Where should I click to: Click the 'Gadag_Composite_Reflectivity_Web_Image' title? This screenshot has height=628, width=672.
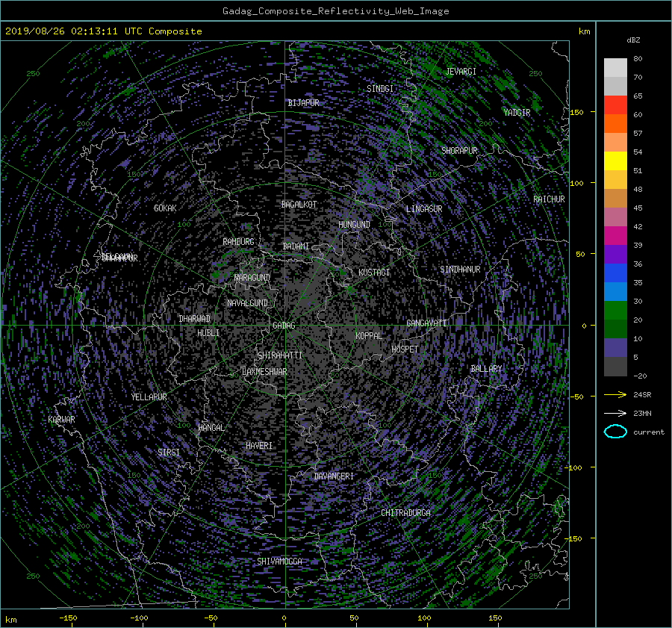pos(335,11)
